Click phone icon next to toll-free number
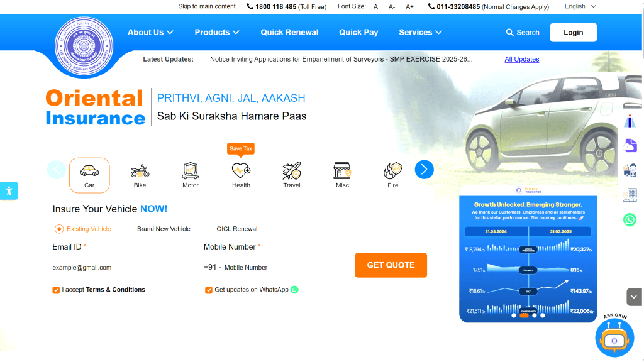This screenshot has width=644, height=362. tap(250, 6)
